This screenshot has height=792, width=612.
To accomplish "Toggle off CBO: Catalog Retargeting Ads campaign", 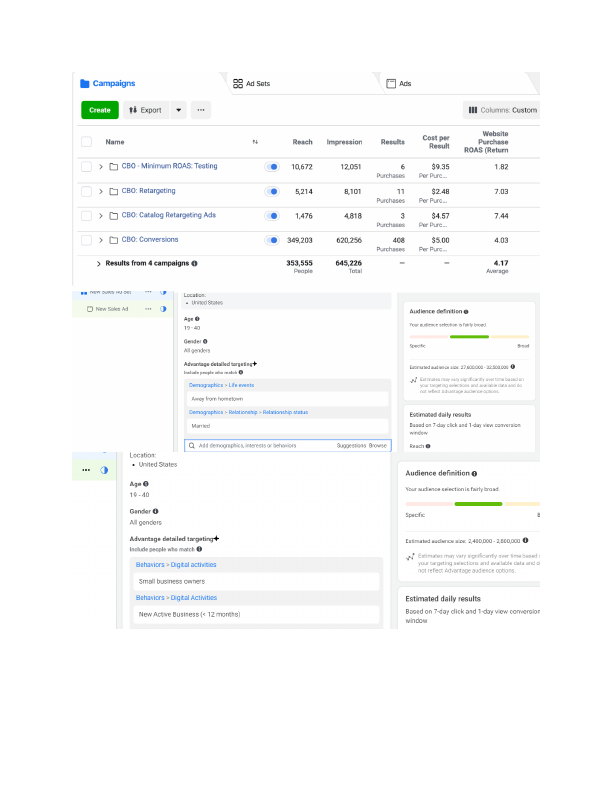I will point(272,216).
